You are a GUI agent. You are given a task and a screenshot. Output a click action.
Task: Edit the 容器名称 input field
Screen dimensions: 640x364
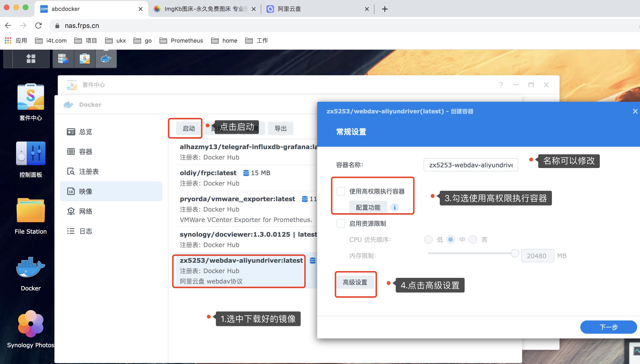[x=471, y=165]
